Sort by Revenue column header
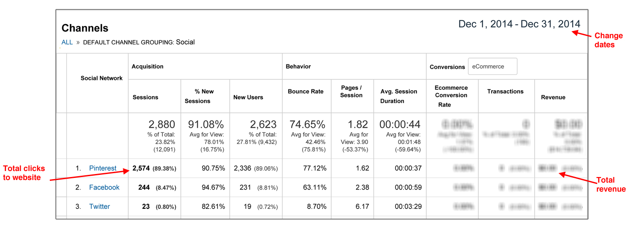The image size is (644, 226). coord(553,97)
